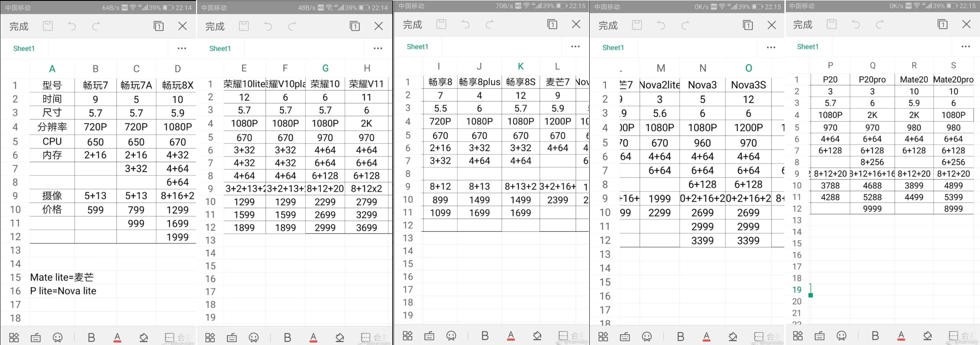The width and height of the screenshot is (980, 345).
Task: Select Sheet1 tab in the E–H columns screenshot
Action: [x=220, y=48]
